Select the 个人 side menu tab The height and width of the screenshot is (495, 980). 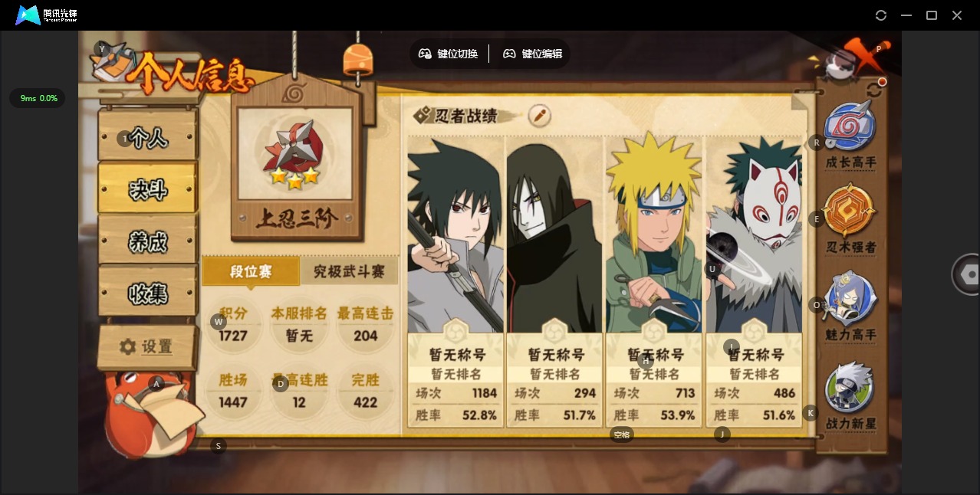[x=148, y=138]
